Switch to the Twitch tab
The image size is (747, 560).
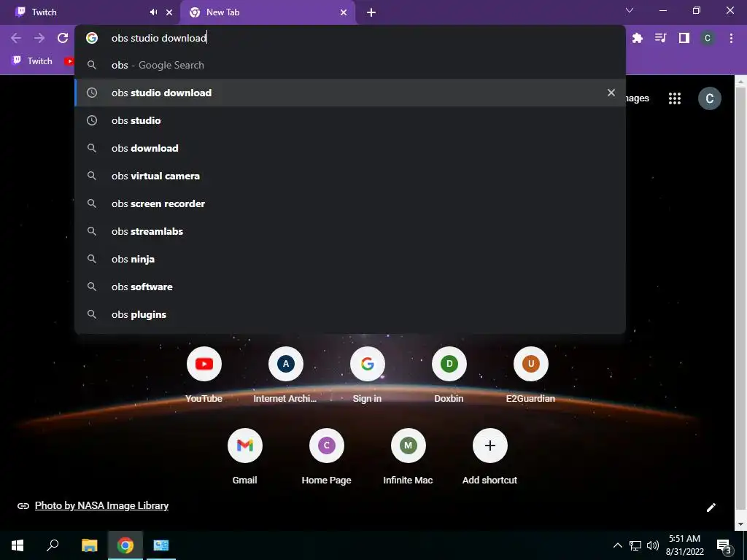click(90, 12)
